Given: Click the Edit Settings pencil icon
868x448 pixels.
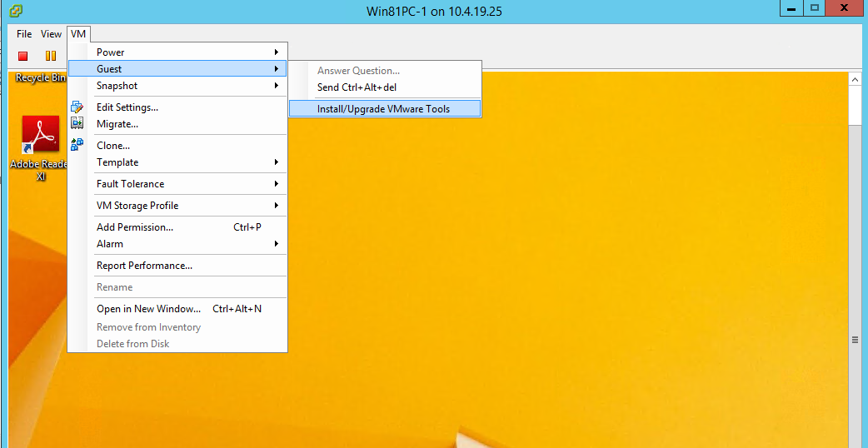Looking at the screenshot, I should coord(77,107).
